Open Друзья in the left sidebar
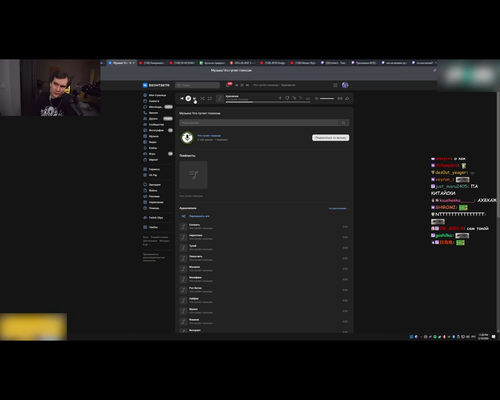500x400 pixels. (x=157, y=119)
